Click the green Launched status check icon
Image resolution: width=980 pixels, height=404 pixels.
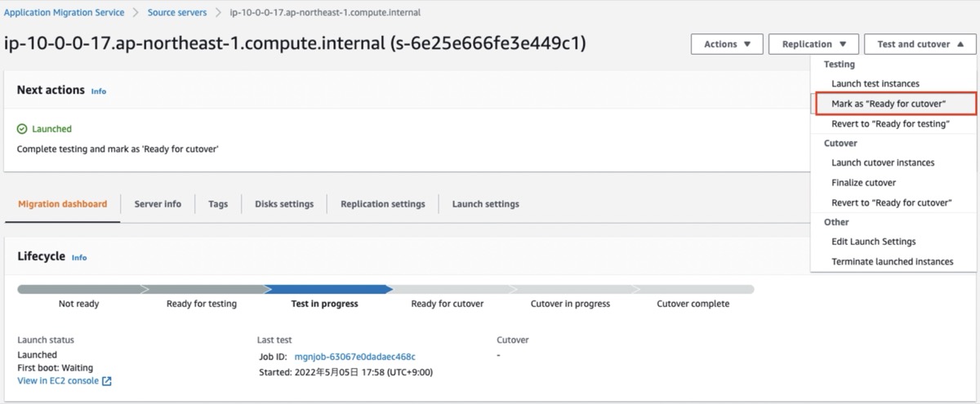22,129
